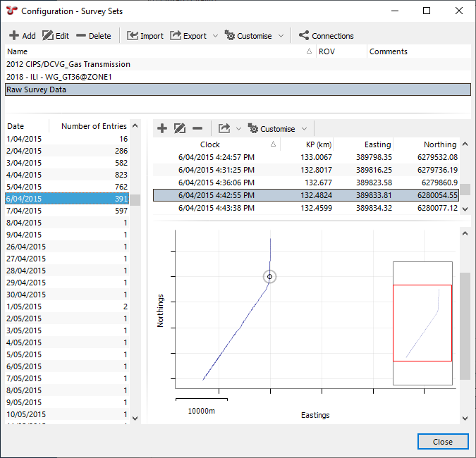Click the Import icon in top toolbar

click(133, 36)
